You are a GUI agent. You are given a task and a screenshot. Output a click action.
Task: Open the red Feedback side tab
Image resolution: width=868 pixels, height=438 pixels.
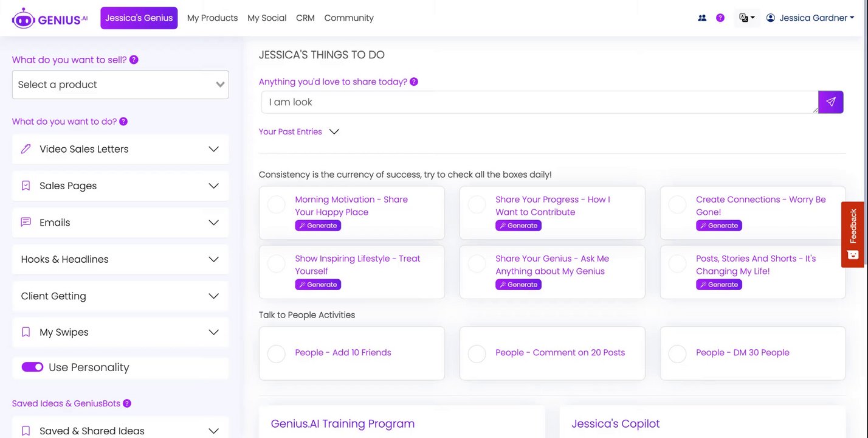click(853, 234)
